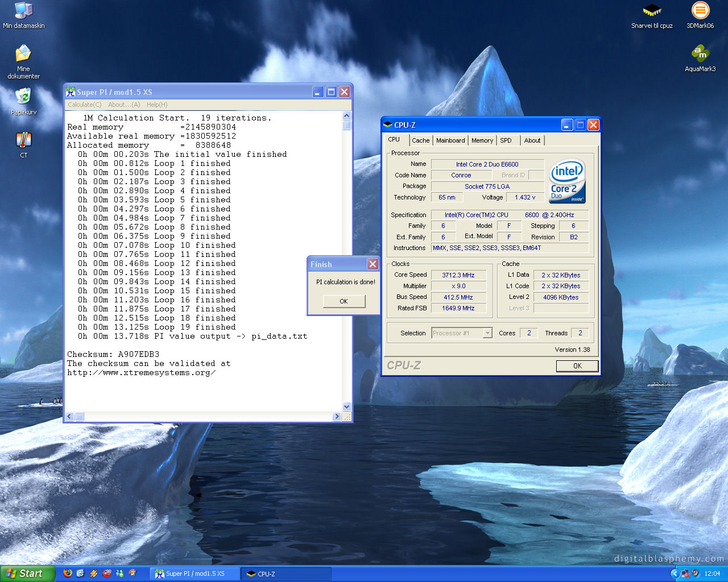Click CPU-Z title bar chip icon

(x=388, y=124)
